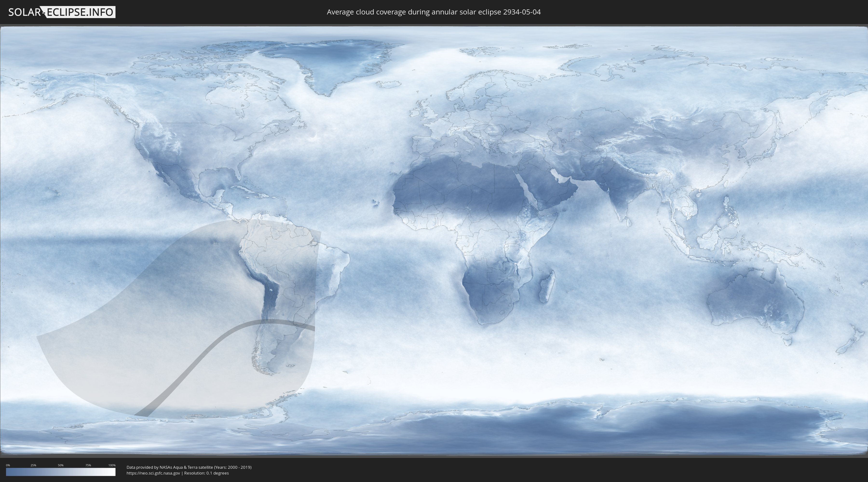Click the 50% legend label

[x=61, y=465]
